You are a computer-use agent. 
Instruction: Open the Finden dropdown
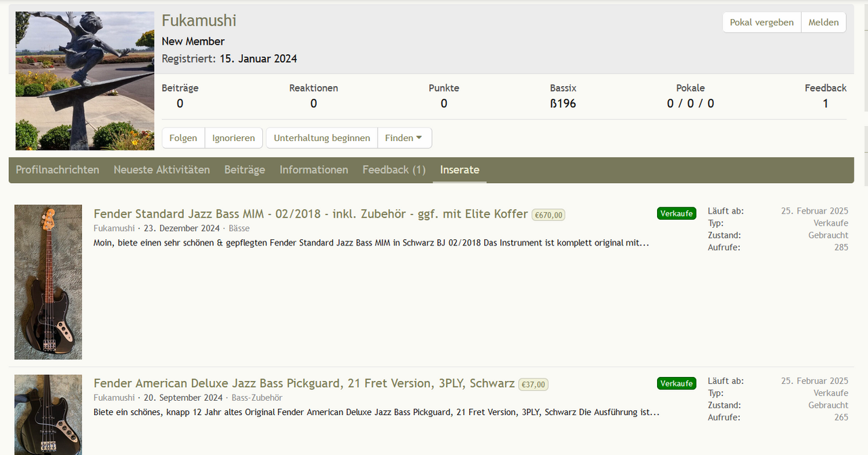[x=404, y=138]
